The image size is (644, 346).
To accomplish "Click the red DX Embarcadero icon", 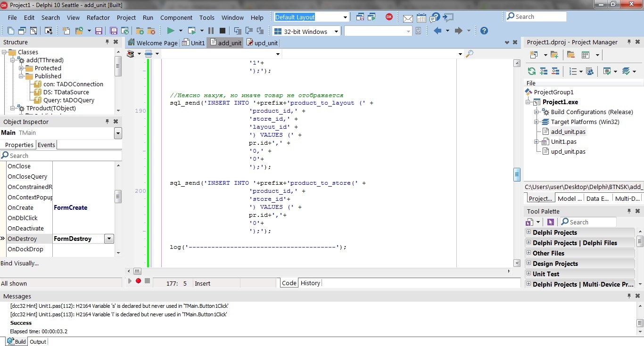I will click(x=389, y=16).
